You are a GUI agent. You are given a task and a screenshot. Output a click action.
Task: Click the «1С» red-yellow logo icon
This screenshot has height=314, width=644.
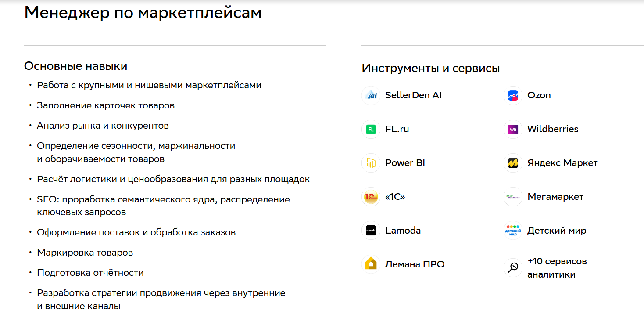pos(371,197)
